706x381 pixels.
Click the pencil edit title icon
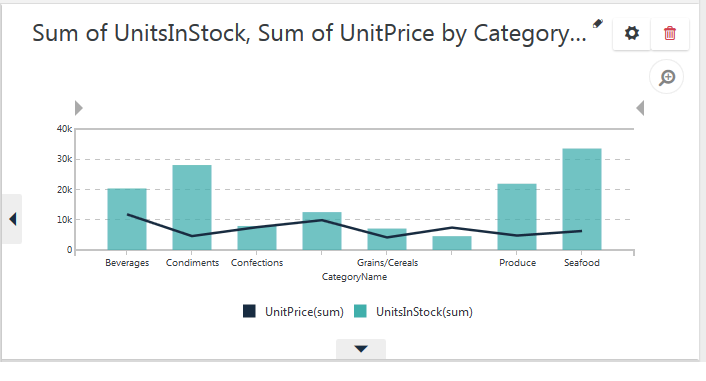tap(597, 23)
